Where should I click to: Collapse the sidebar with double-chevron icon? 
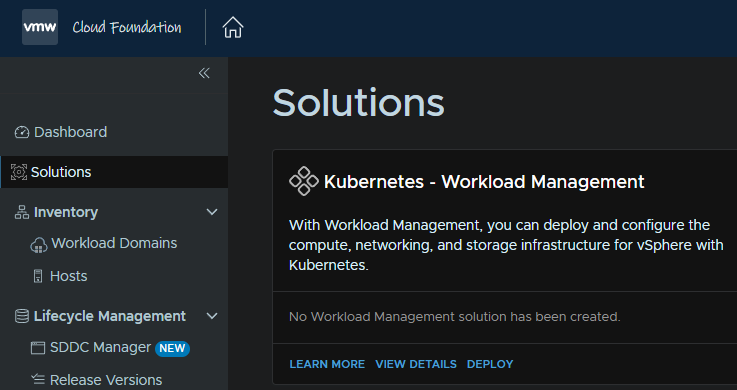point(204,73)
